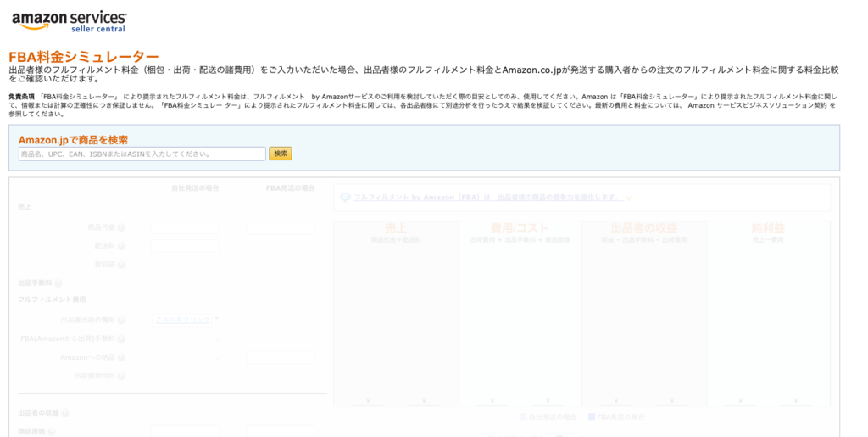Click help icon next to 出荷費用合計
The height and width of the screenshot is (437, 868).
[x=121, y=376]
